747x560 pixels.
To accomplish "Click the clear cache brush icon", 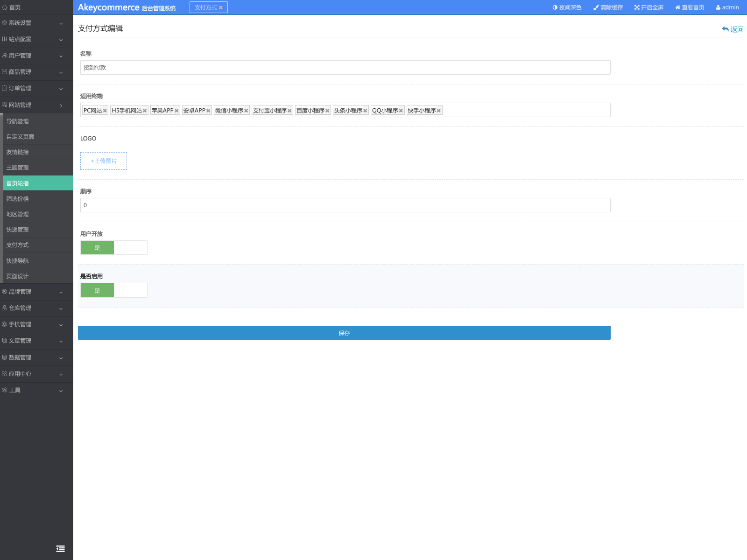I will 596,7.
